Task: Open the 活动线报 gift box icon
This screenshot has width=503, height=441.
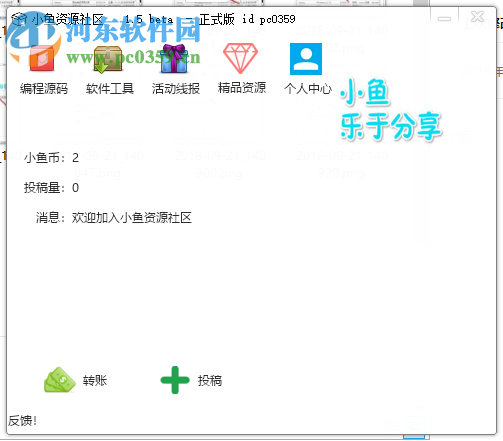Action: [x=174, y=59]
